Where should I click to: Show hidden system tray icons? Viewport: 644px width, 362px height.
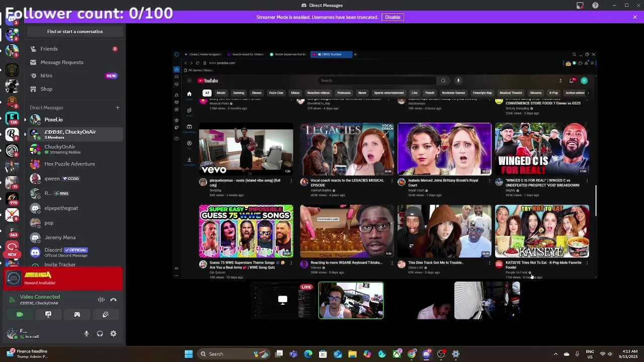[555, 354]
